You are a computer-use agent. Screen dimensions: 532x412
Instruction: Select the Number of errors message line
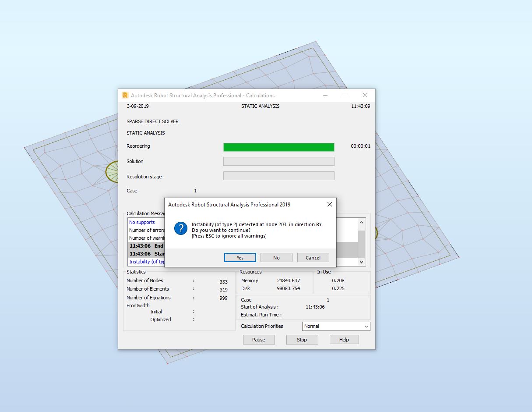(x=146, y=230)
